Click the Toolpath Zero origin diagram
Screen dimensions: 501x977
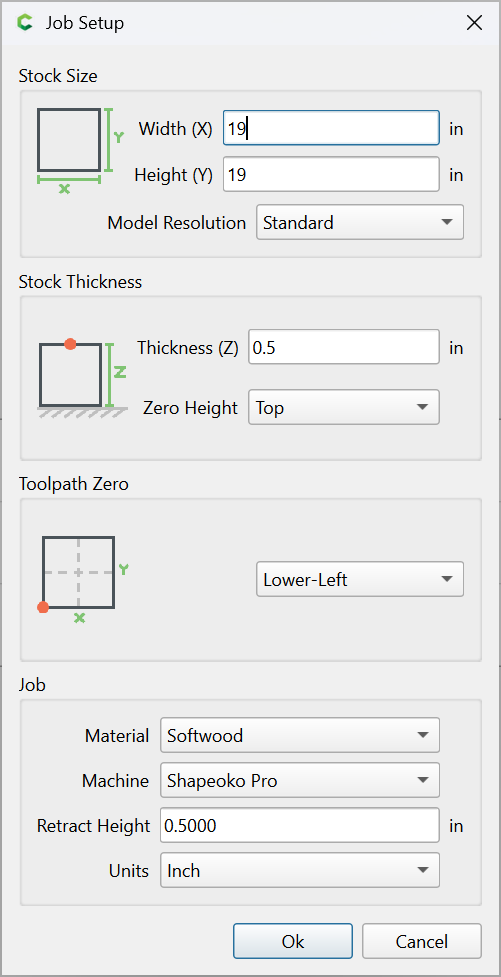[84, 579]
